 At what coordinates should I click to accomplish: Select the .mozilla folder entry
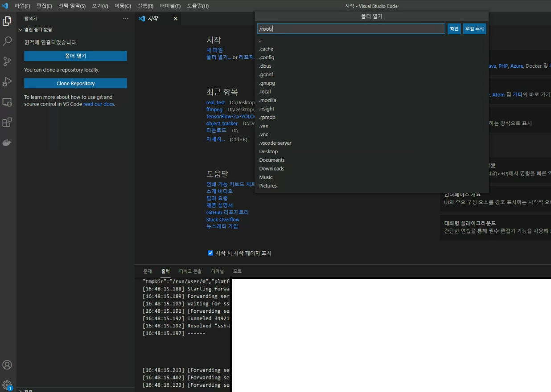coord(371,100)
